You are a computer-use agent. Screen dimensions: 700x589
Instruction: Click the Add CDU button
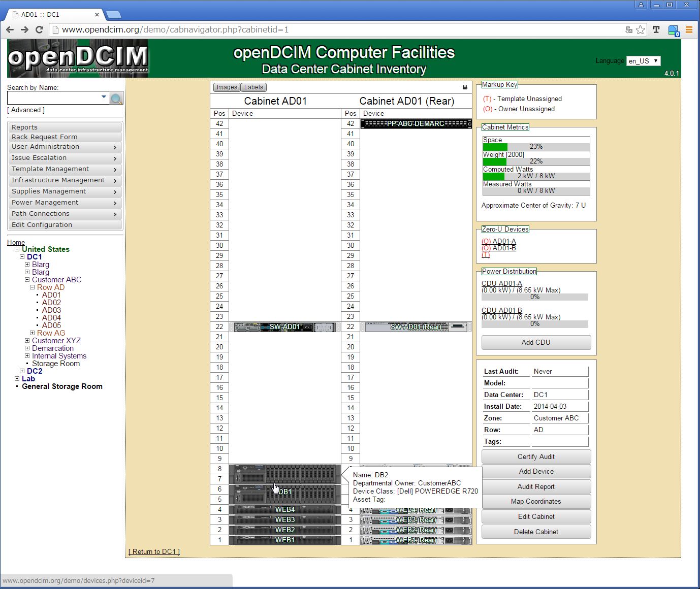536,342
